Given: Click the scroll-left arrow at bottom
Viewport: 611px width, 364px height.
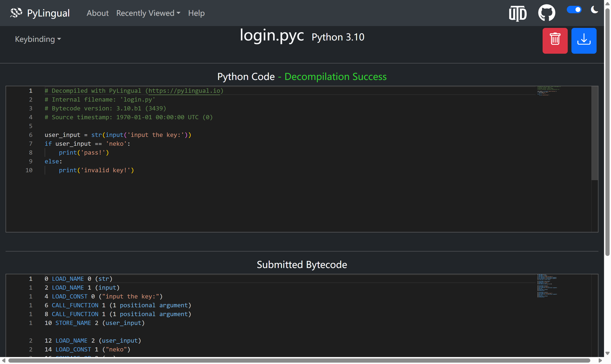Looking at the screenshot, I should [x=3, y=361].
